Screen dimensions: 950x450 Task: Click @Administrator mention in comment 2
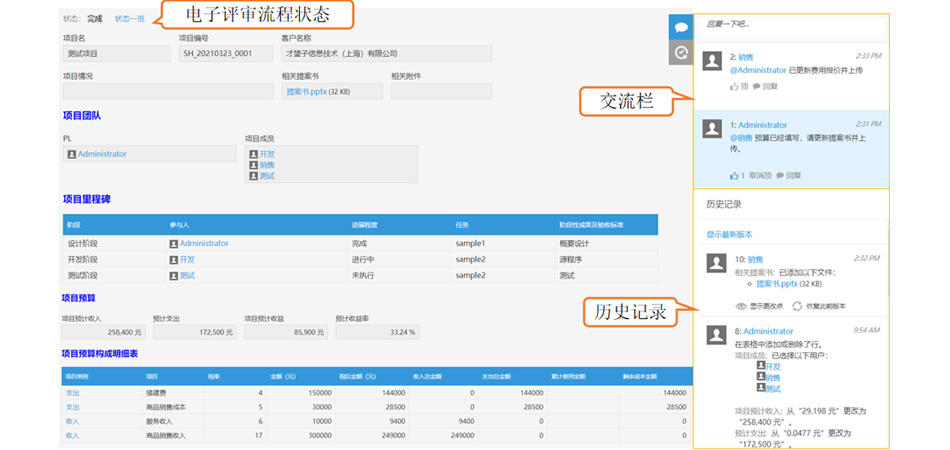coord(758,70)
